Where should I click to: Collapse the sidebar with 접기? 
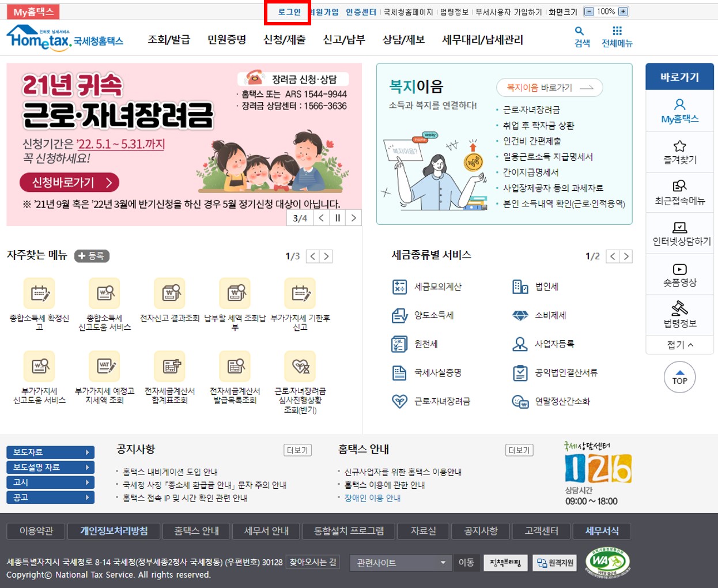[680, 345]
